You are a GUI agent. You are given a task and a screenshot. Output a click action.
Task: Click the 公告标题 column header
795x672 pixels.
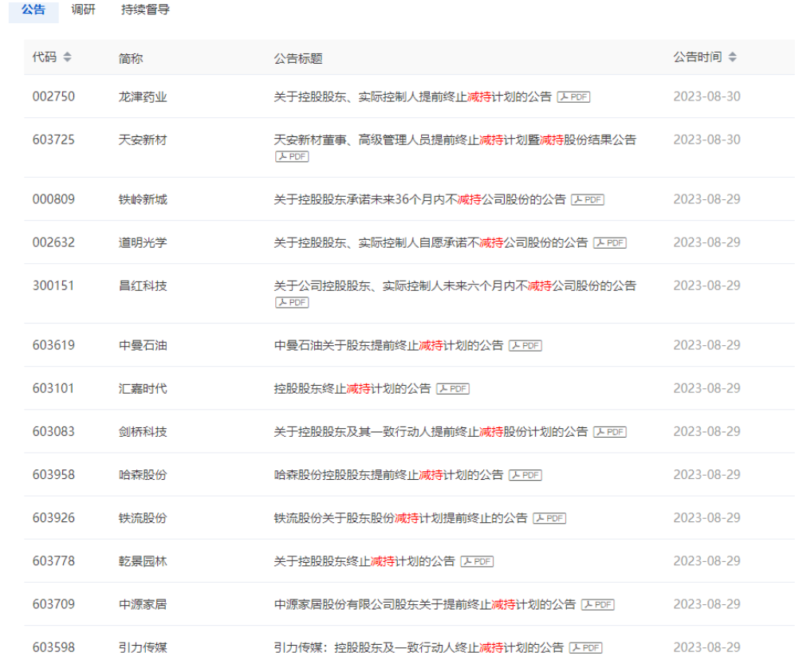click(298, 58)
